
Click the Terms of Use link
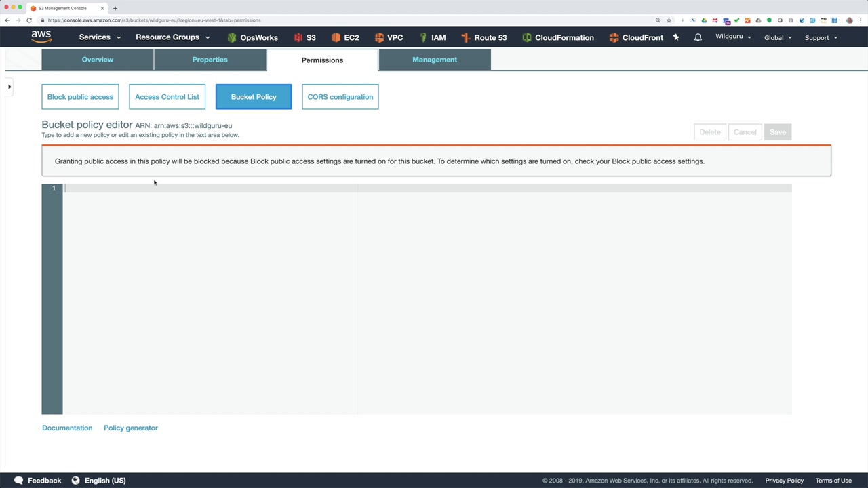pyautogui.click(x=833, y=481)
